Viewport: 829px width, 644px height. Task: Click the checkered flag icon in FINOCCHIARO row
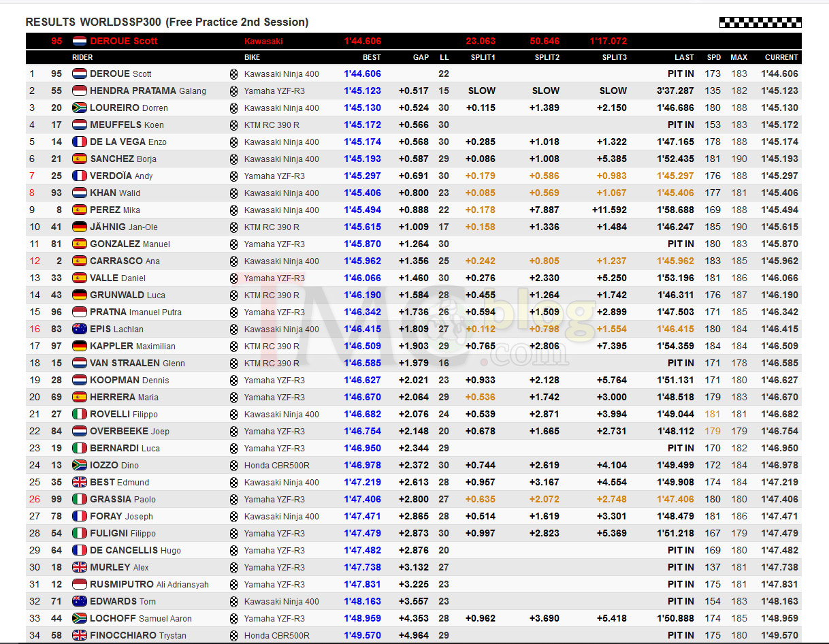coord(234,636)
